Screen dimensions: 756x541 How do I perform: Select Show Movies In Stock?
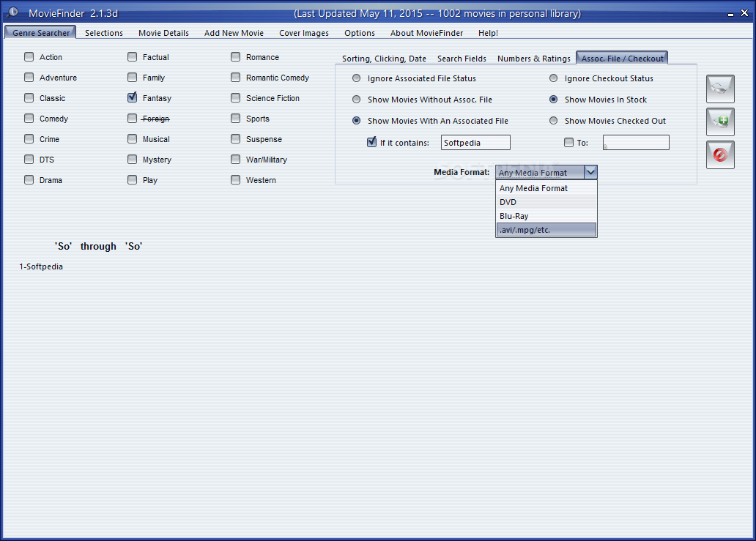554,100
